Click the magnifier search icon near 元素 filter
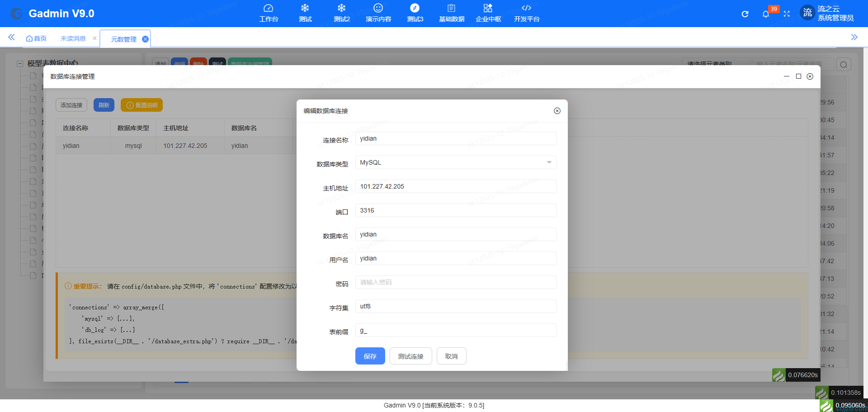The height and width of the screenshot is (412, 868). (x=843, y=64)
